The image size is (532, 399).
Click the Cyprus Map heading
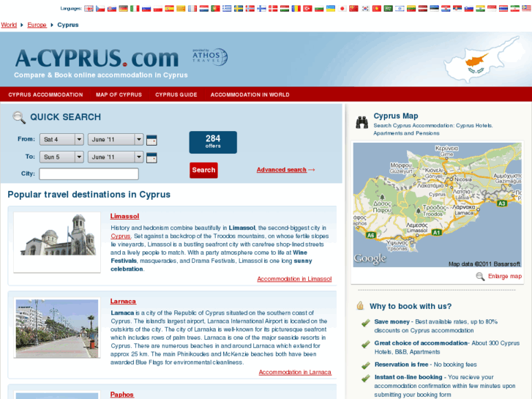click(x=396, y=116)
